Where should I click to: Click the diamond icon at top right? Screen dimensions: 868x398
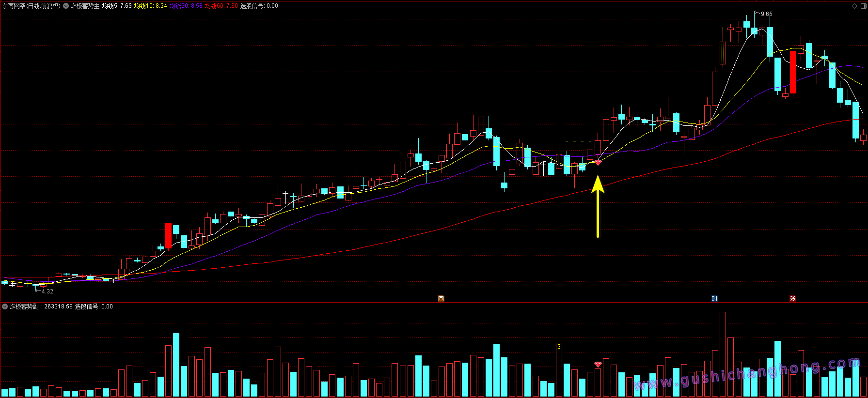click(x=854, y=6)
